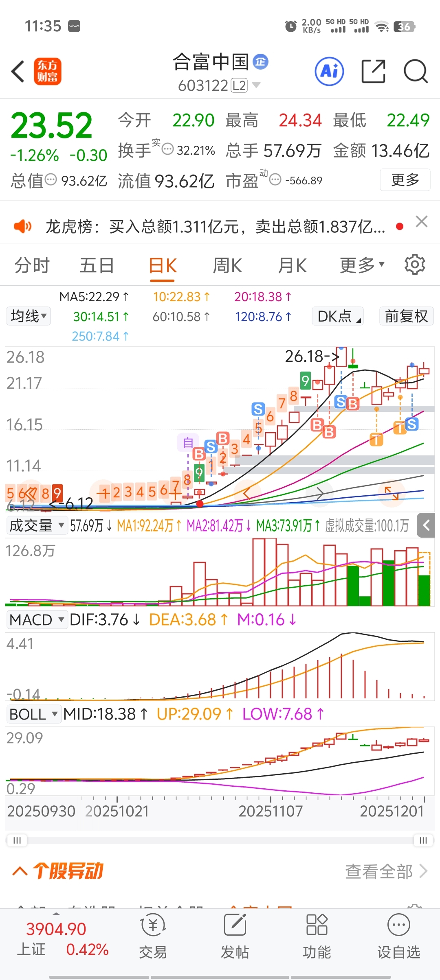Switch to the 五日 tab
The height and width of the screenshot is (980, 440).
pyautogui.click(x=97, y=265)
